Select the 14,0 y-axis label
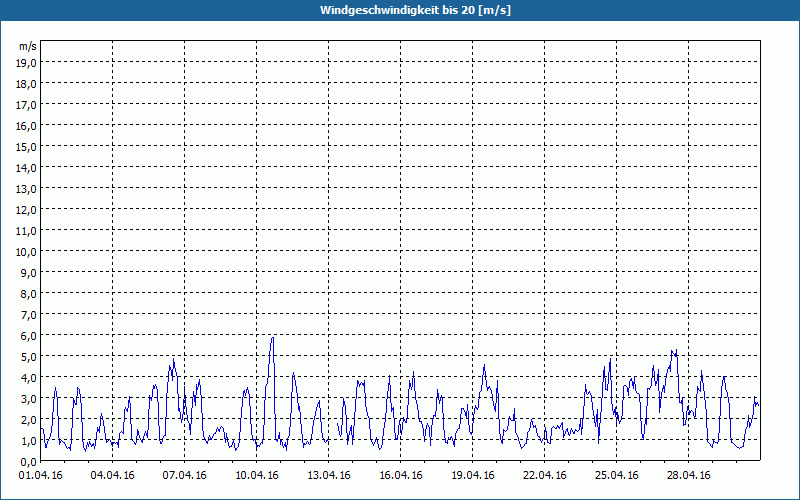800x500 pixels. click(28, 167)
